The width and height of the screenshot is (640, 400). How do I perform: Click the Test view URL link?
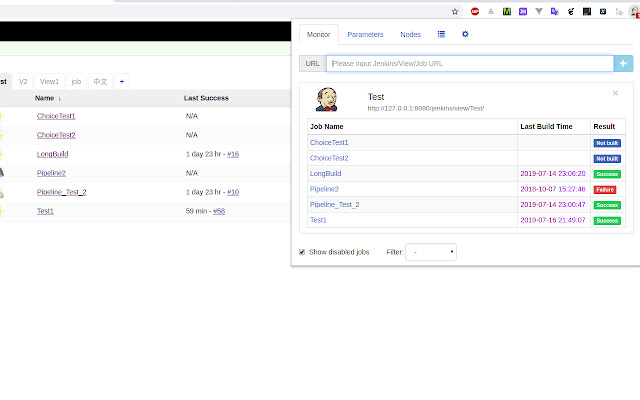click(x=426, y=109)
